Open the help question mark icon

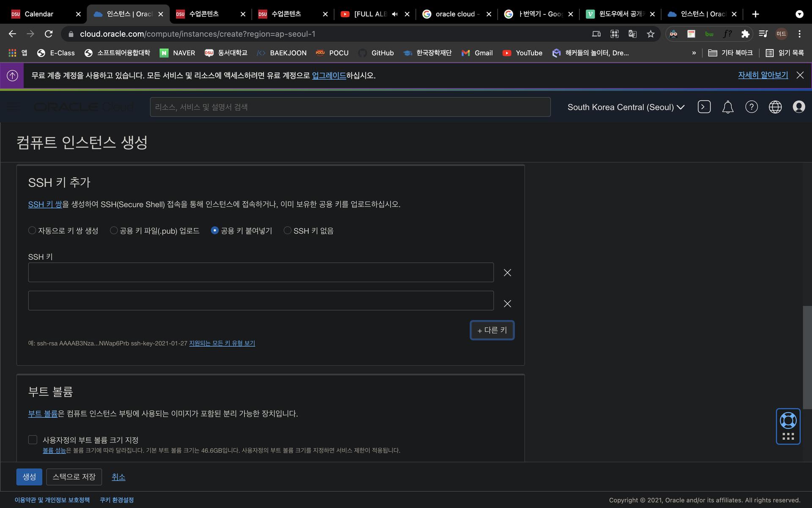(x=752, y=107)
